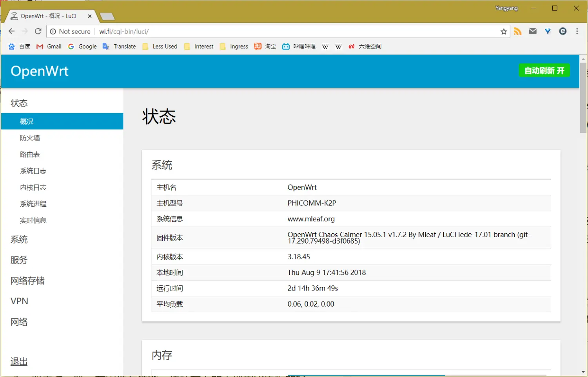
Task: Click the www.mleaf.org system info text
Action: [x=311, y=219]
